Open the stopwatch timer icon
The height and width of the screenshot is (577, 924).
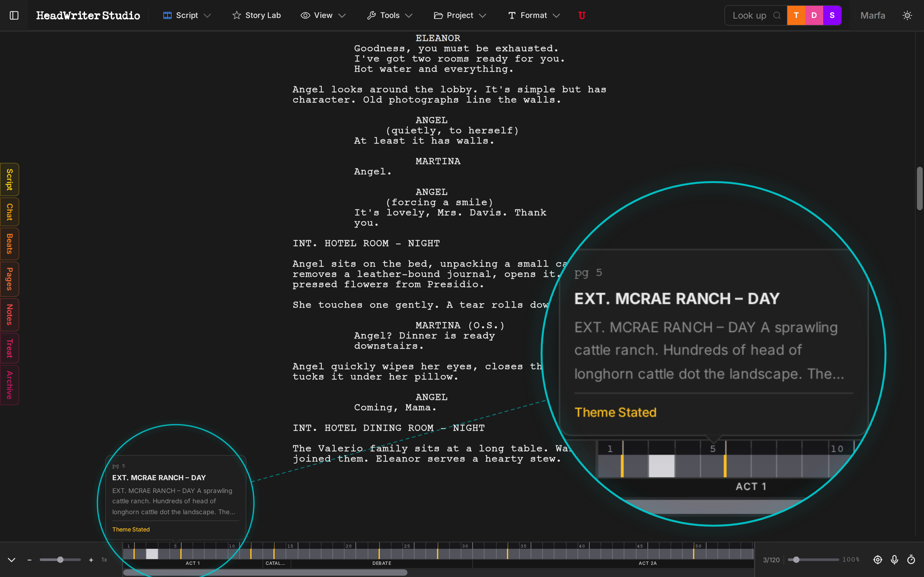coord(912,559)
